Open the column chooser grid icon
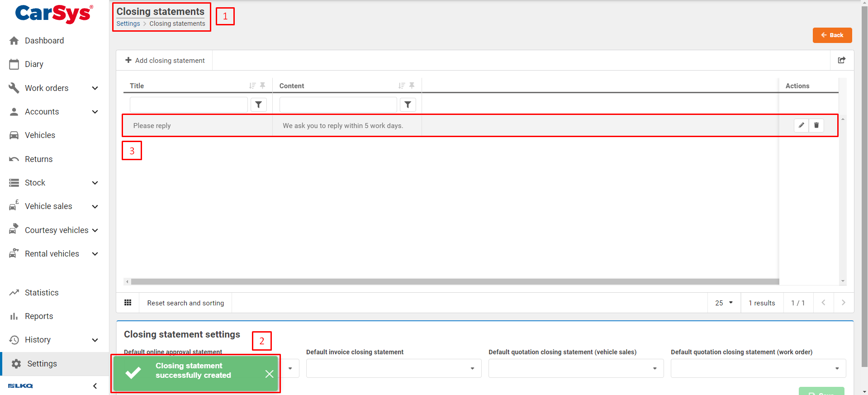868x395 pixels. coord(128,303)
